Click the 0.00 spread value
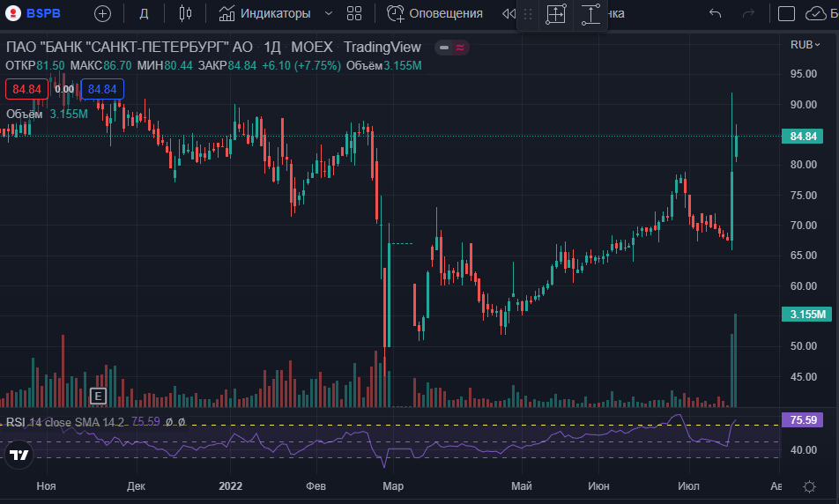The image size is (839, 504). (x=64, y=89)
